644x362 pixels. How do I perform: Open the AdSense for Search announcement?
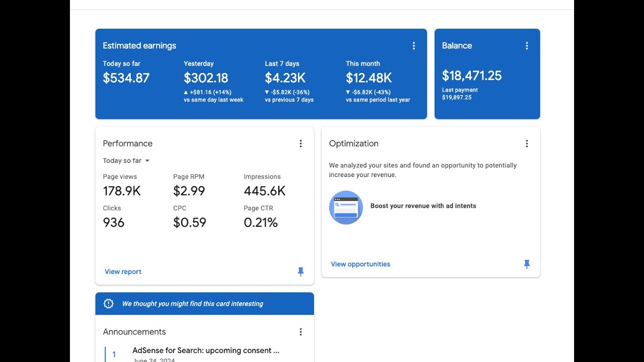coord(205,350)
